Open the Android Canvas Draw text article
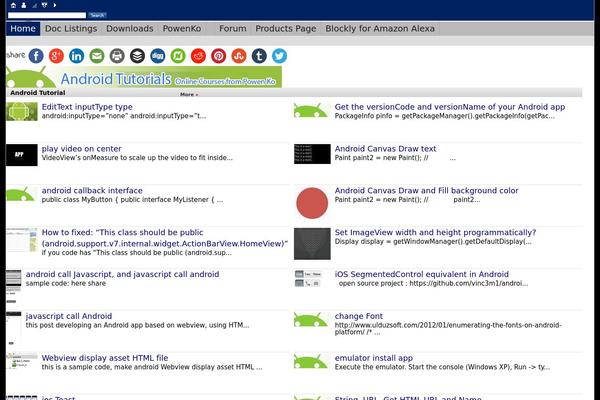This screenshot has width=600, height=400. 385,149
